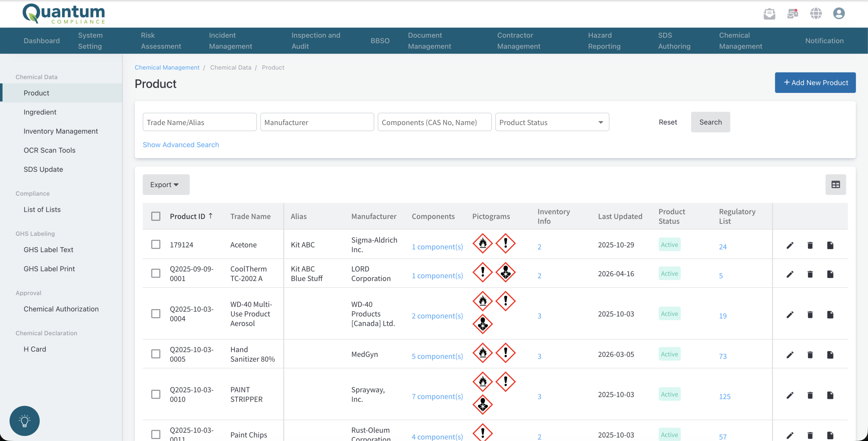Edit the WD-40 Multi-Use Product row
This screenshot has width=868, height=441.
tap(790, 315)
